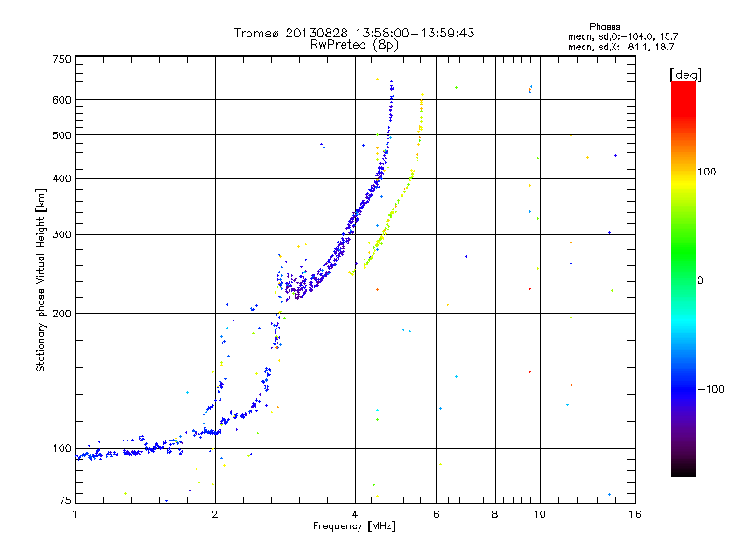The image size is (747, 560).
Task: Click the x-axis tick label '8'
Action: 495,514
